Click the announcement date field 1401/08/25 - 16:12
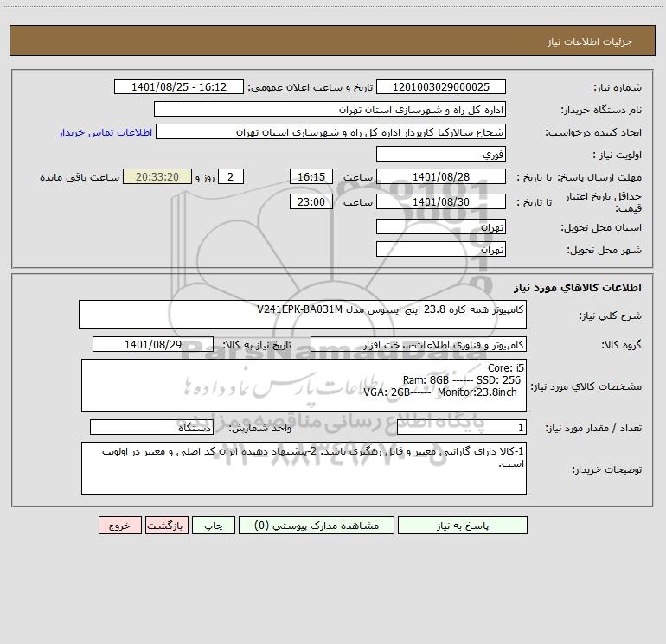Image resolution: width=666 pixels, height=644 pixels. click(x=179, y=86)
